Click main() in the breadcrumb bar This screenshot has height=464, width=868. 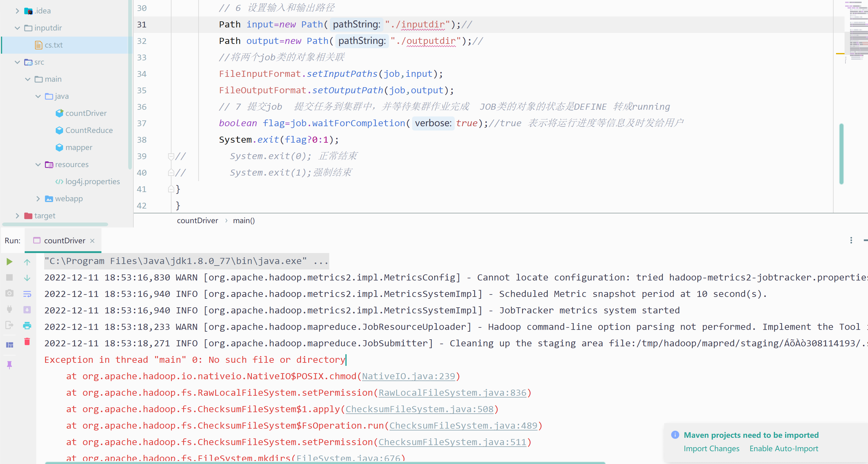[244, 220]
